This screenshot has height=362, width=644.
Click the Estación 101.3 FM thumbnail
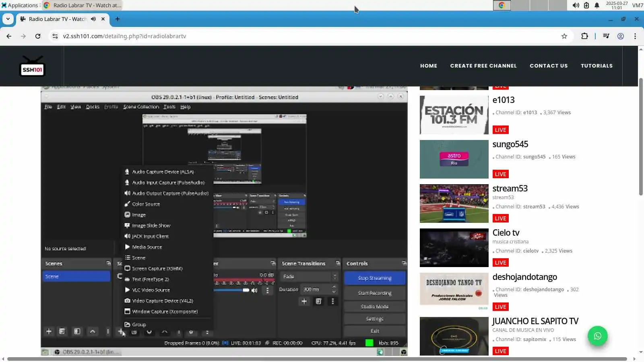coord(454,115)
